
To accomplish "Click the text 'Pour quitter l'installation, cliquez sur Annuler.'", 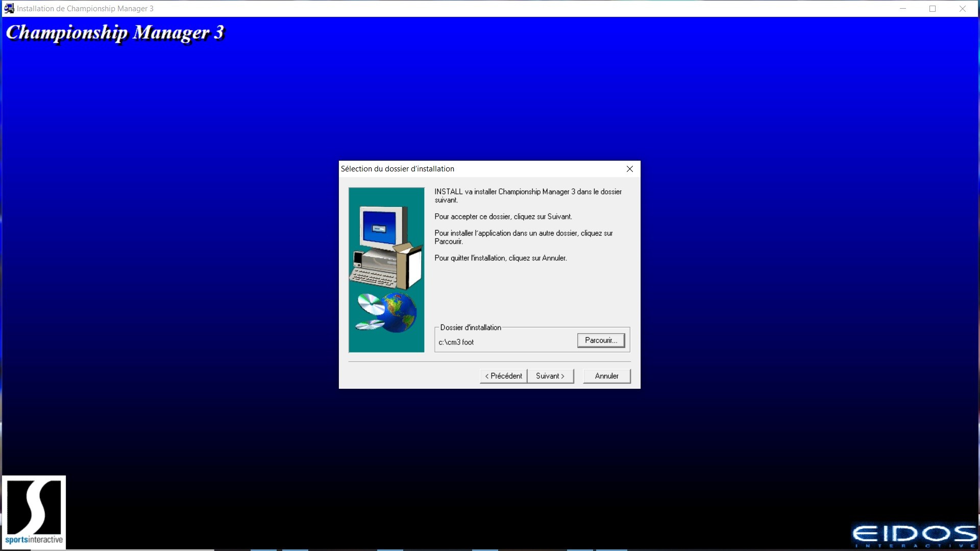I will pyautogui.click(x=501, y=258).
